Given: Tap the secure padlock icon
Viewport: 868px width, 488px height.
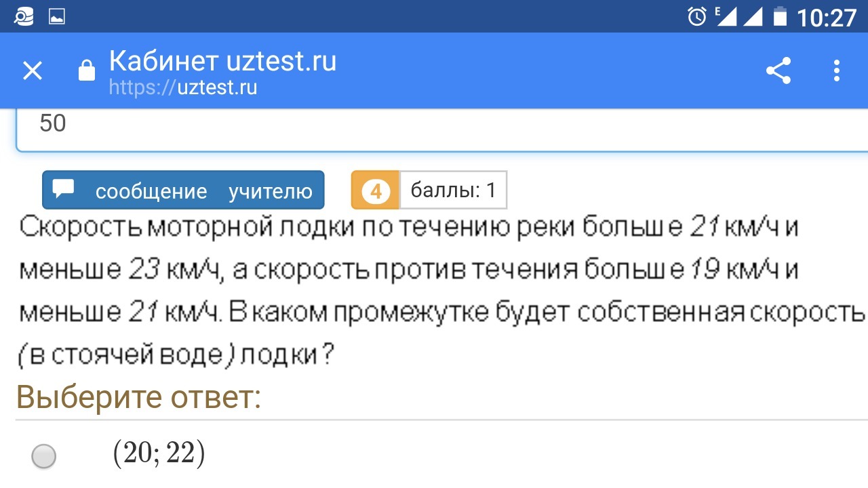Looking at the screenshot, I should coord(87,70).
